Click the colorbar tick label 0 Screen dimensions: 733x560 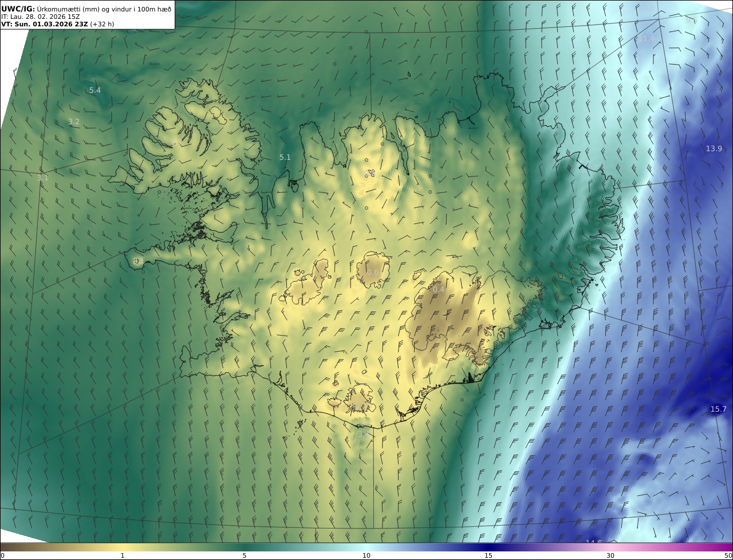(2, 555)
